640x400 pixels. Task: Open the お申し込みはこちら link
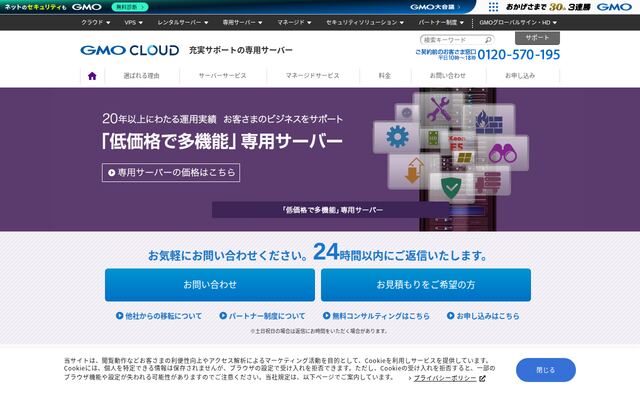click(x=483, y=316)
